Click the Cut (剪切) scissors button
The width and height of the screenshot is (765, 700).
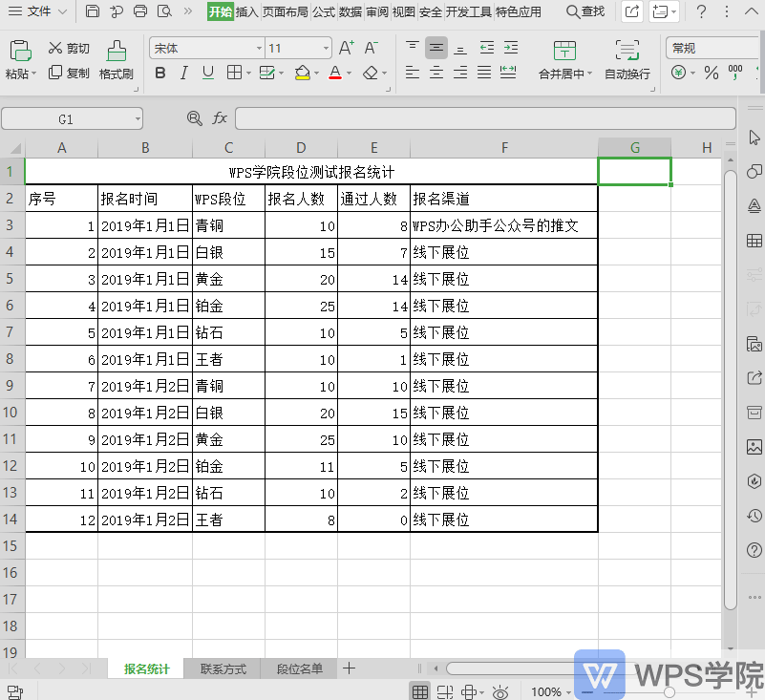pyautogui.click(x=69, y=48)
